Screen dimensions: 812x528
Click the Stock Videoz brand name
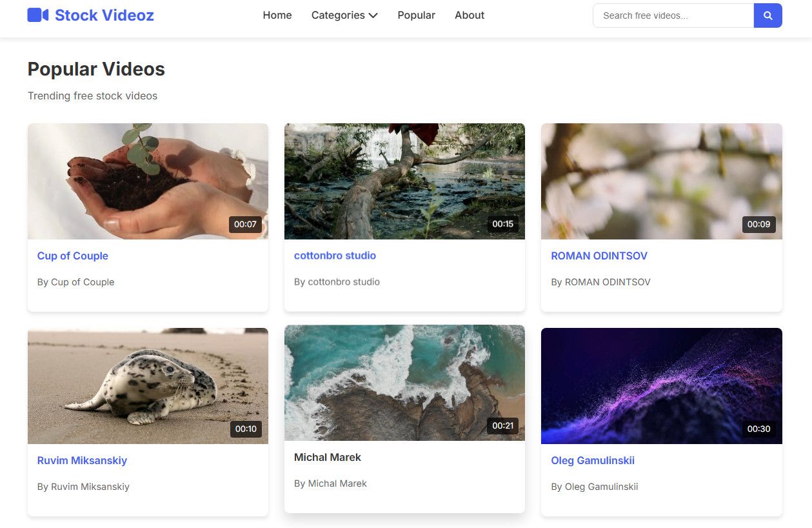pos(104,15)
